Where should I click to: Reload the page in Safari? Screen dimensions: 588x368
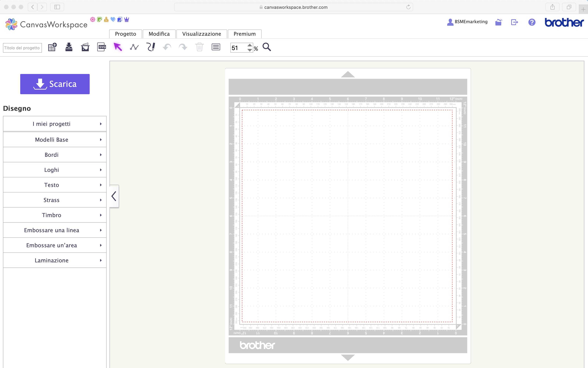click(x=408, y=7)
